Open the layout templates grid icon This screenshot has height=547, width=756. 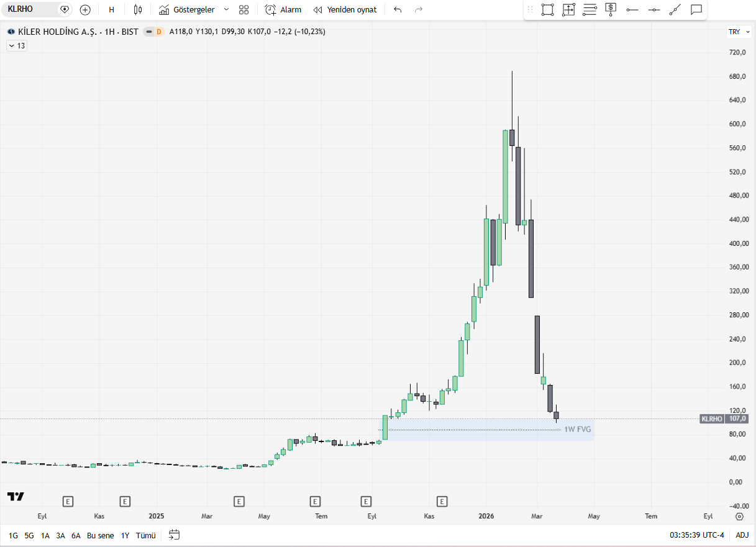244,9
